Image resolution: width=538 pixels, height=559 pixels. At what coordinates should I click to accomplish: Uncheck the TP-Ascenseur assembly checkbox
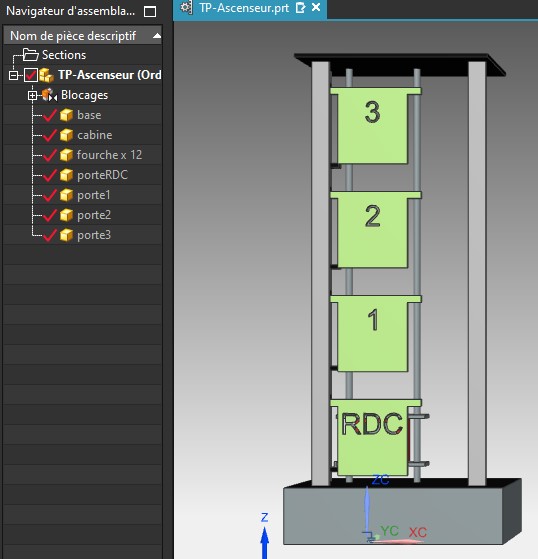pos(31,75)
